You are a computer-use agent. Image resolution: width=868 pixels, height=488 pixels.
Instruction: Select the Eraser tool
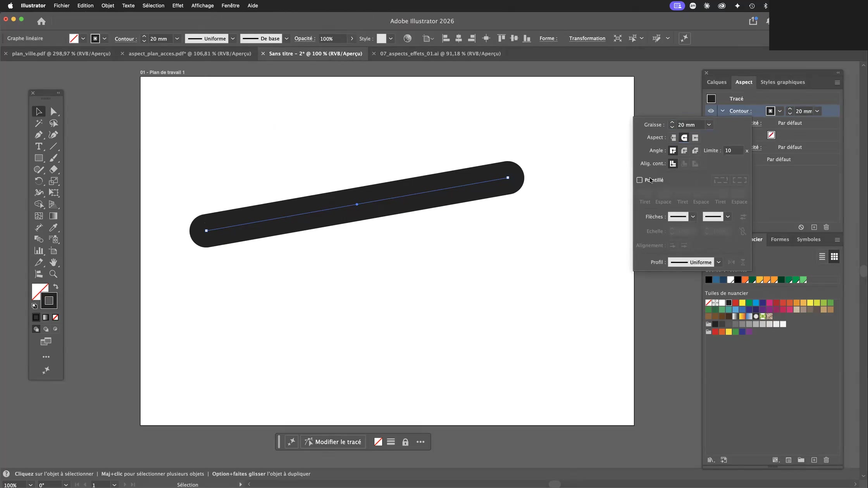tap(54, 170)
